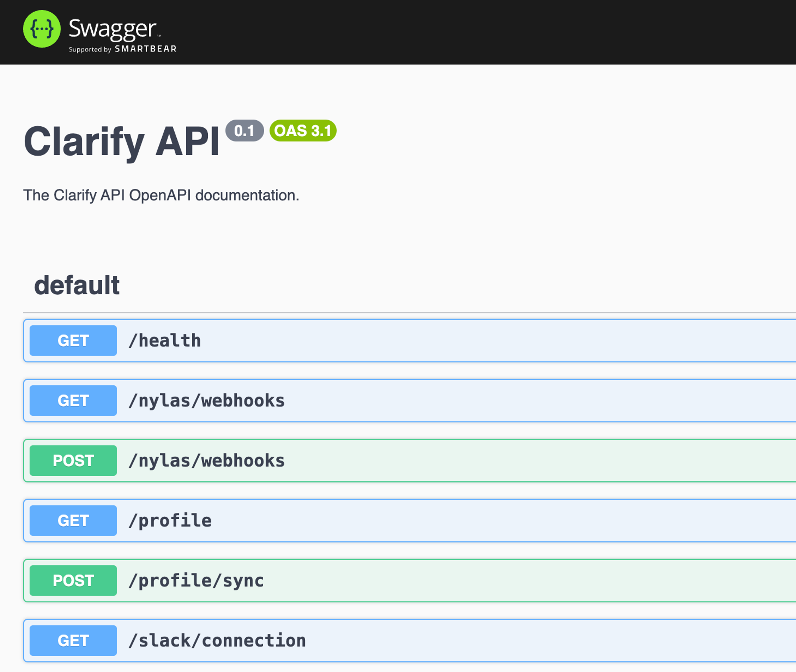Click the green Swagger logo icon
The height and width of the screenshot is (672, 796).
(x=42, y=29)
